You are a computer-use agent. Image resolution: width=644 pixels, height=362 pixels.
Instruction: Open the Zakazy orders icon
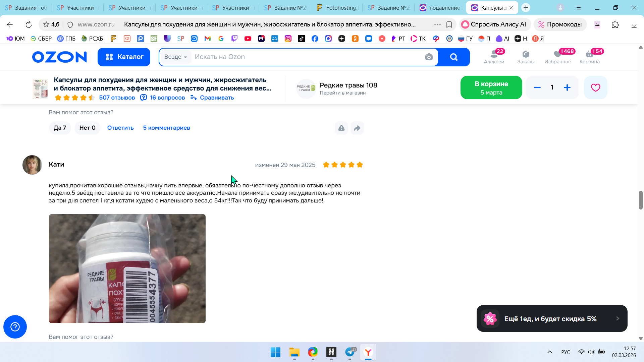526,57
